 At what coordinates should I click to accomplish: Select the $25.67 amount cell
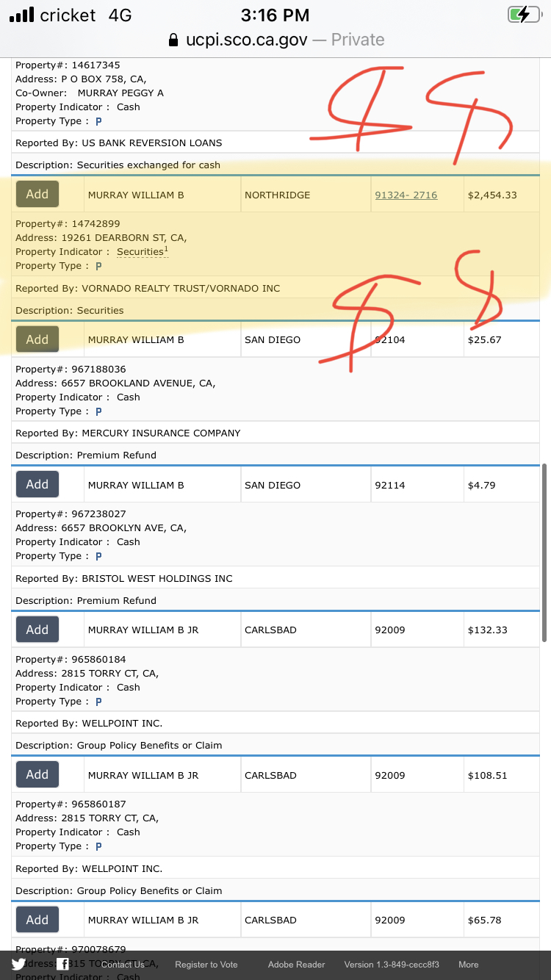502,339
